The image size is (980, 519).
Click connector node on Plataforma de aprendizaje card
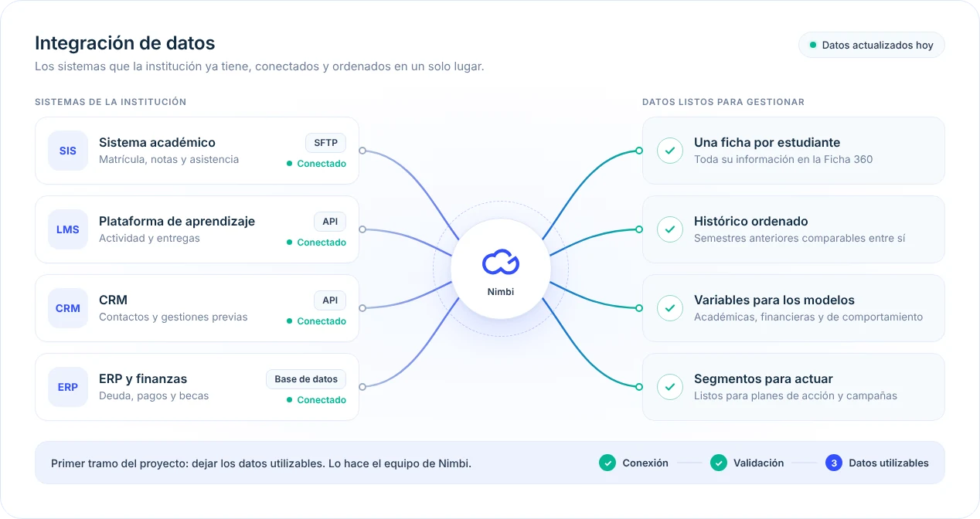tap(362, 229)
